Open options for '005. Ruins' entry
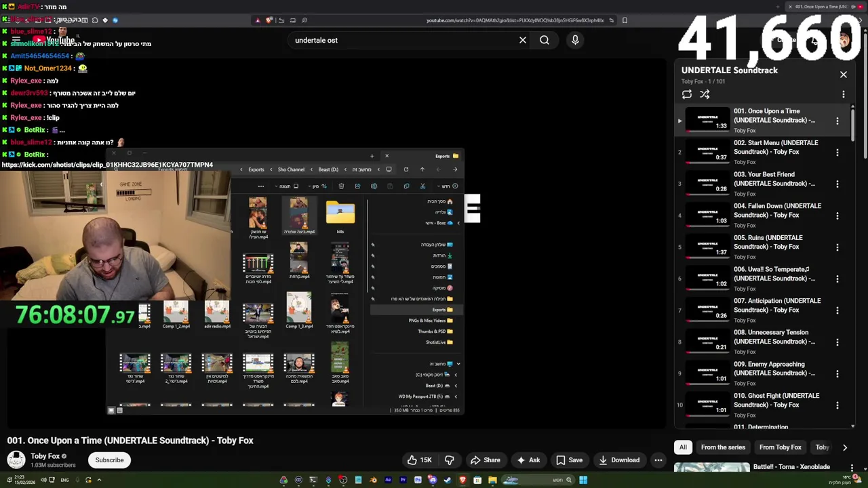Viewport: 868px width, 488px height. click(x=837, y=247)
